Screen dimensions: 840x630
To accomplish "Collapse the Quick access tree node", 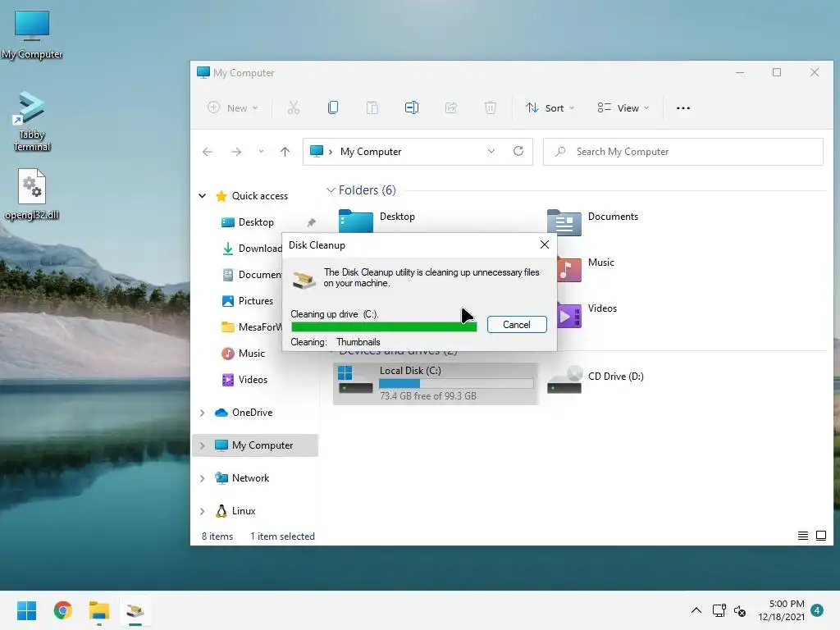I will [203, 195].
